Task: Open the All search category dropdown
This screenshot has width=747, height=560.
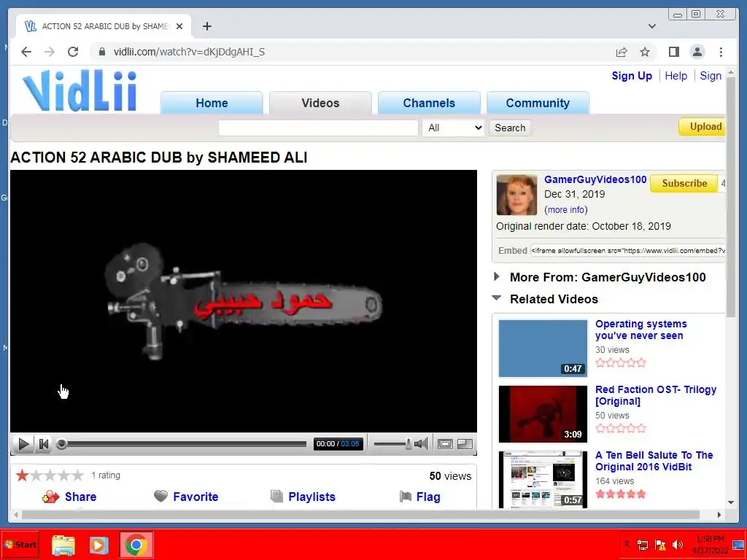Action: pos(453,128)
